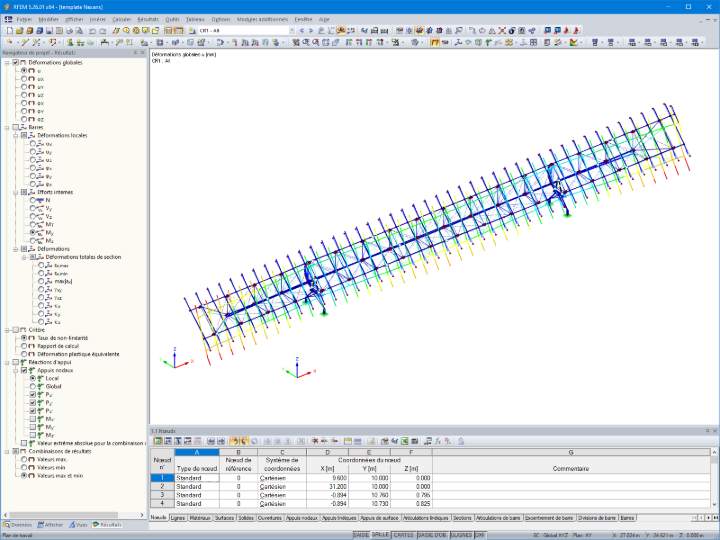Screen dimensions: 720x540
Task: Click the Y coordinate cell 10.760
Action: pyautogui.click(x=370, y=495)
